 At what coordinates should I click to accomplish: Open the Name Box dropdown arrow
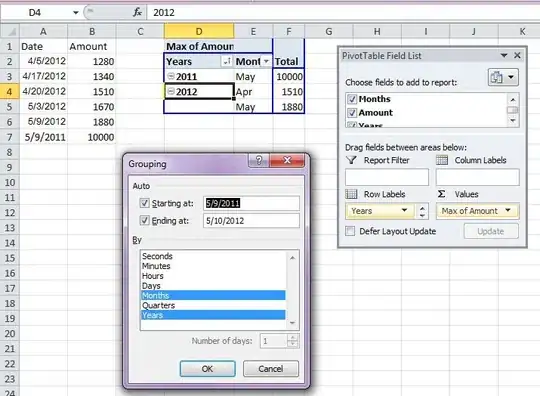[x=75, y=13]
